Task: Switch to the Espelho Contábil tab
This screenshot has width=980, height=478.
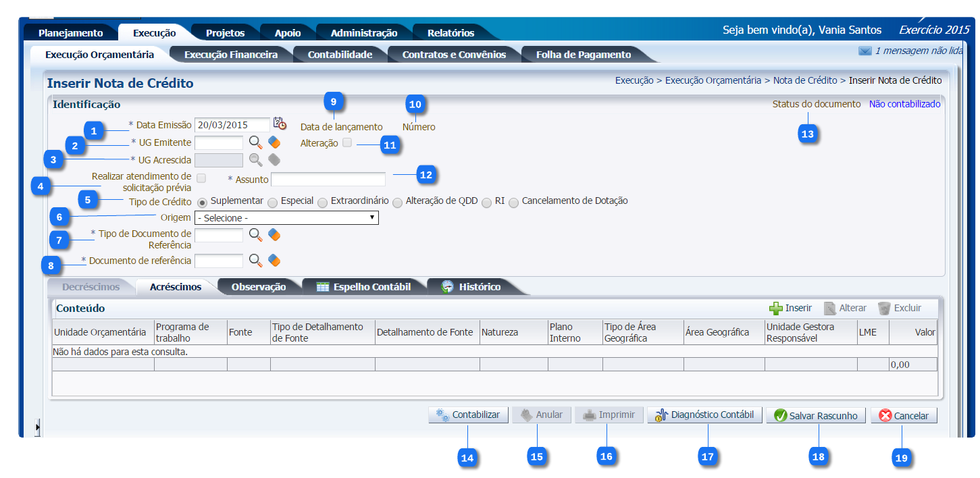Action: pyautogui.click(x=365, y=287)
